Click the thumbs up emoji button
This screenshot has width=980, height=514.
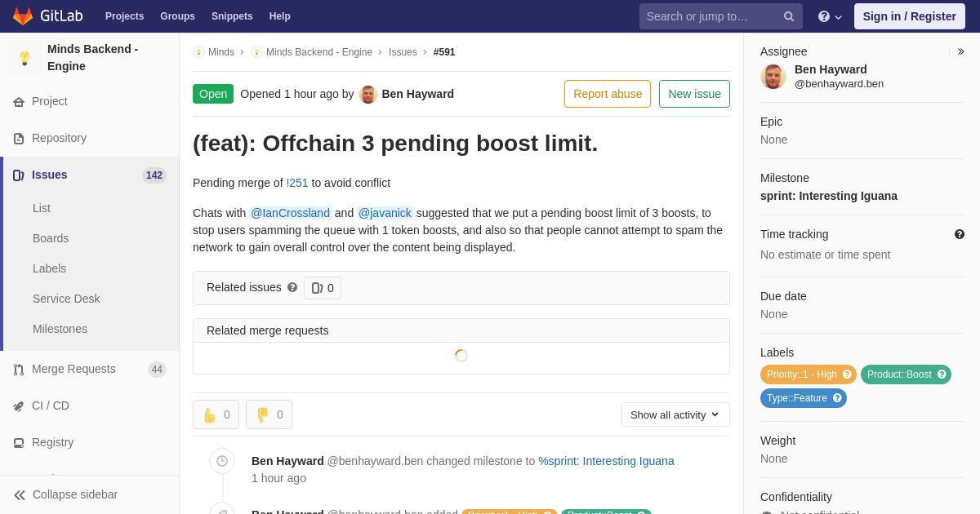tap(216, 414)
